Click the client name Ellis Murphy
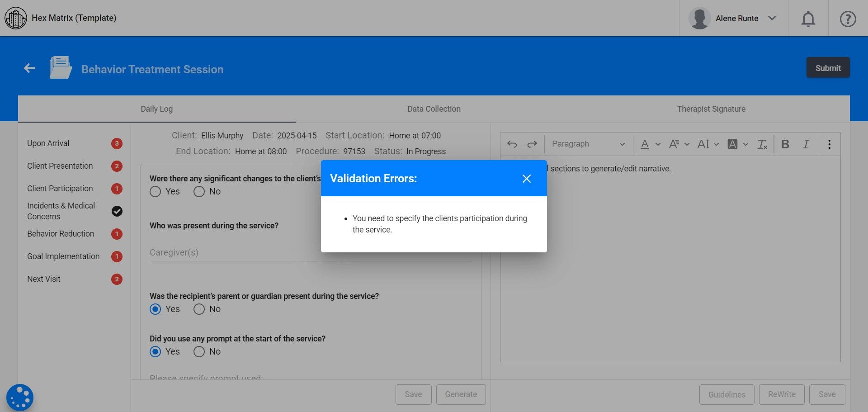Image resolution: width=868 pixels, height=412 pixels. tap(222, 136)
